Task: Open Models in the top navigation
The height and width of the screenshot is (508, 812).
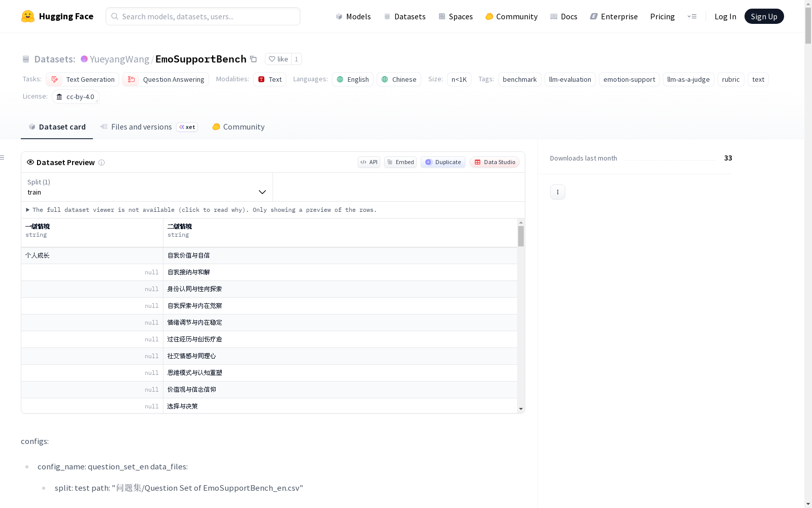Action: pyautogui.click(x=353, y=16)
